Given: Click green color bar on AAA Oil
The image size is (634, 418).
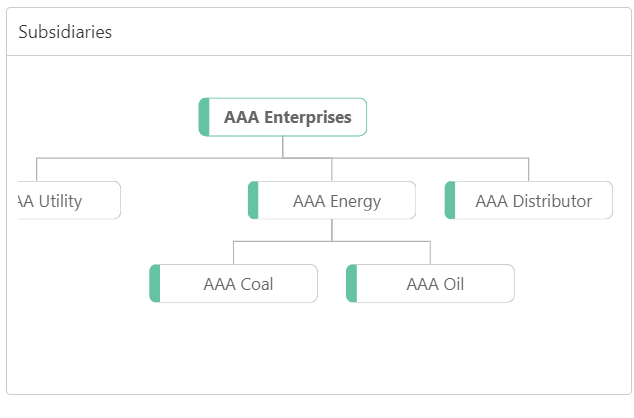Looking at the screenshot, I should 352,284.
